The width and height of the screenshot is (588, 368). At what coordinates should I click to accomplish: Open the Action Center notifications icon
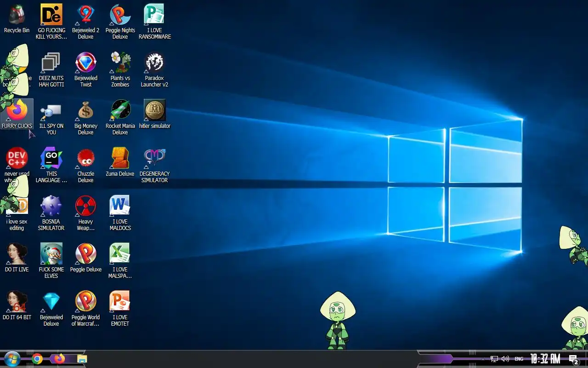point(573,359)
